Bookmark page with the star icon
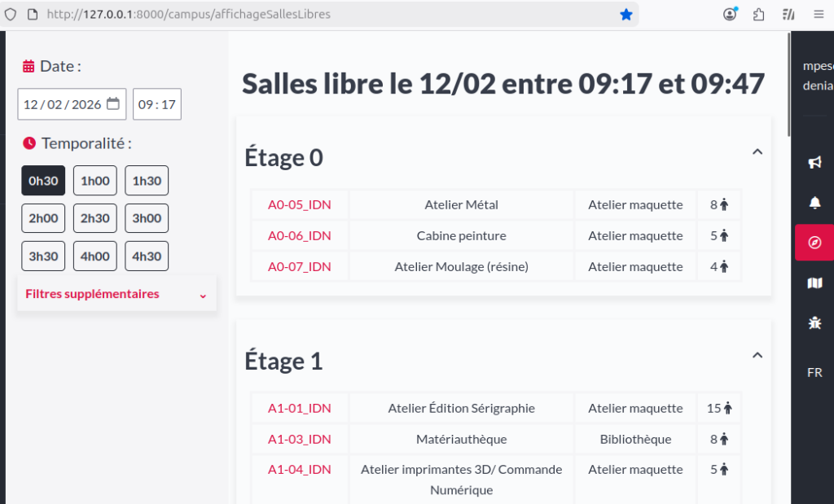 coord(626,15)
